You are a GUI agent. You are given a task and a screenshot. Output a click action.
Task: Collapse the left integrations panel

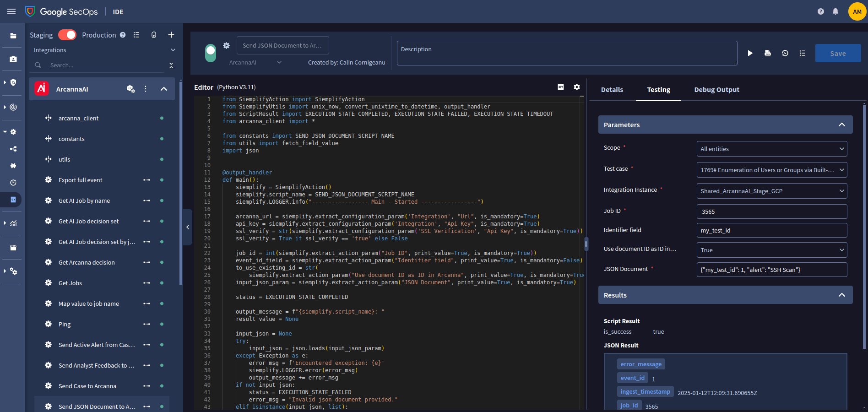point(188,227)
